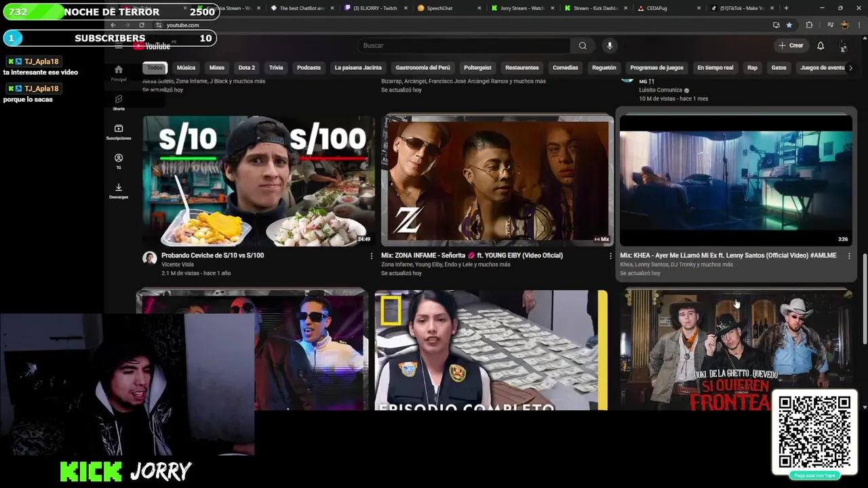Open ZONA INFAME Señorita mix thumbnail
868x488 pixels.
click(x=497, y=180)
